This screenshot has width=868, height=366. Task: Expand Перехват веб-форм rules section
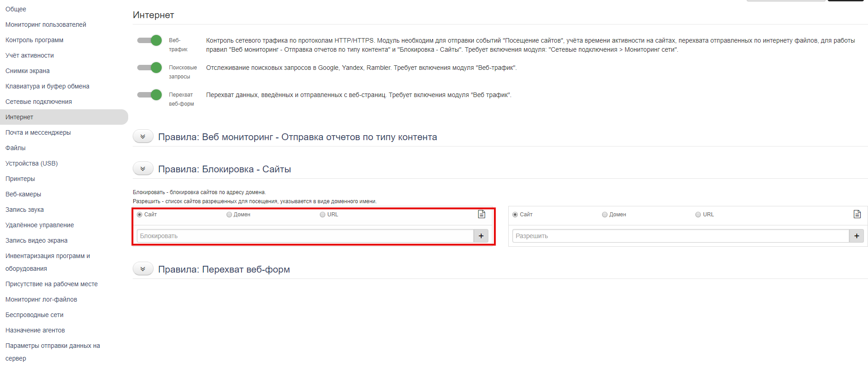coord(143,269)
